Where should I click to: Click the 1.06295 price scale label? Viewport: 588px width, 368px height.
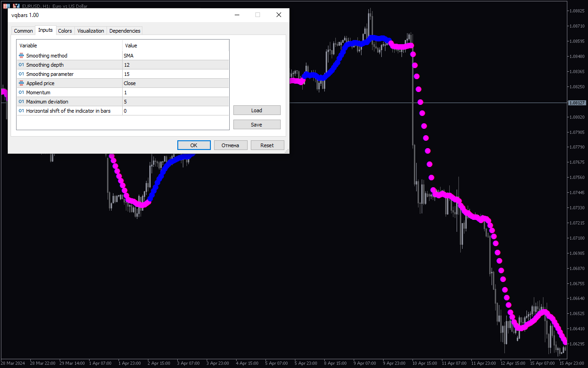(577, 344)
